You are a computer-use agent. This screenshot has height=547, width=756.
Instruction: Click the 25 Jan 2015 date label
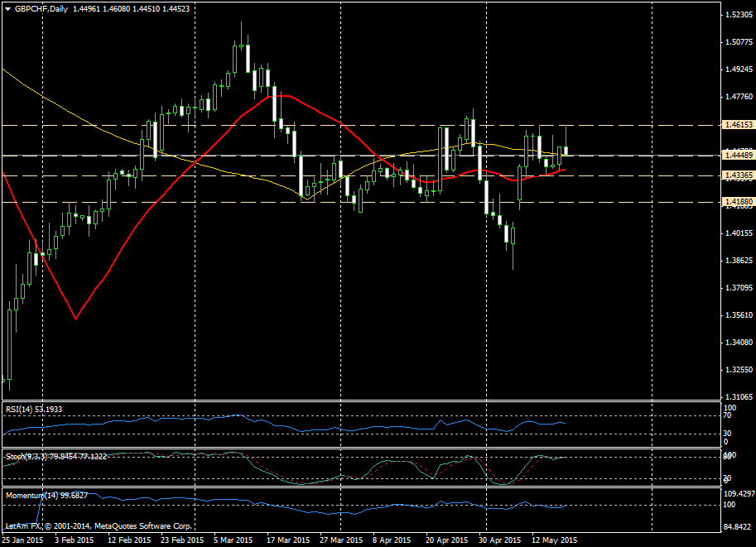tap(22, 540)
